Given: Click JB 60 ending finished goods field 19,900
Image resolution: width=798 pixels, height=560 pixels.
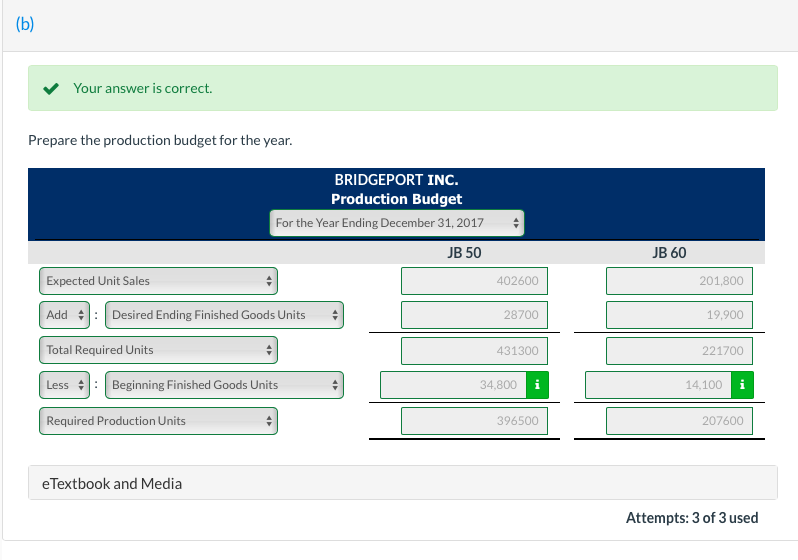Looking at the screenshot, I should coord(679,315).
